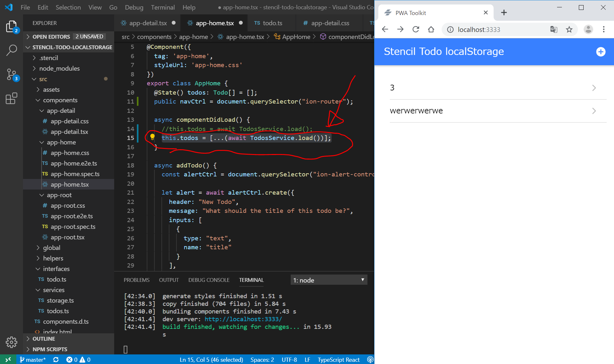Screen dimensions: 614x364
Task: Open the Terminal menu
Action: coord(163,7)
